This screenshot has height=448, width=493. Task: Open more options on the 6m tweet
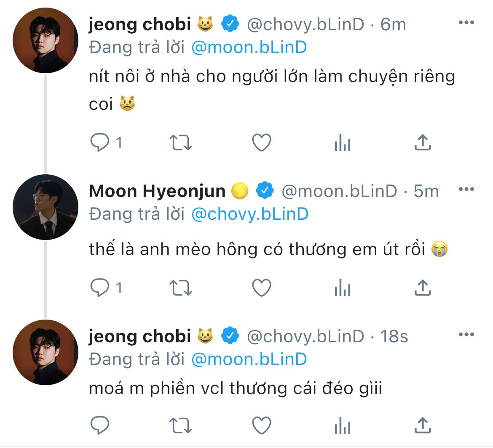(466, 22)
